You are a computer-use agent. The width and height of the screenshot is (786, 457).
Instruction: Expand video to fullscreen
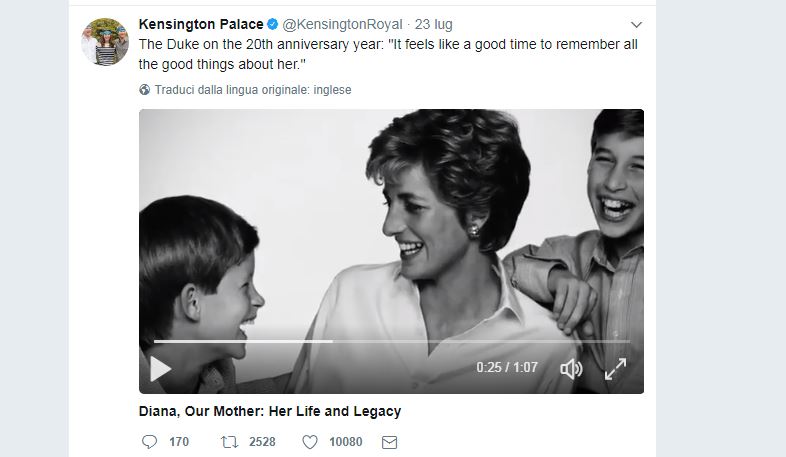pyautogui.click(x=616, y=369)
